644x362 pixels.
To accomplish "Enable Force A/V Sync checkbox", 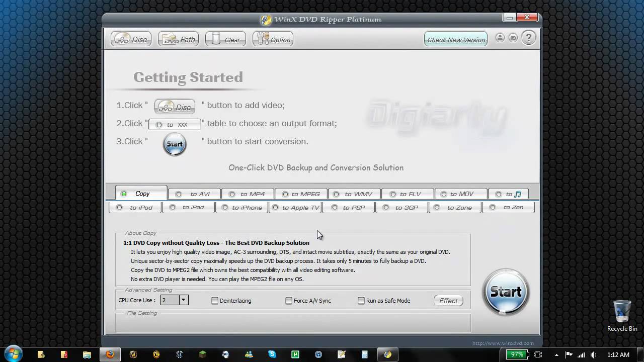I will [x=289, y=301].
